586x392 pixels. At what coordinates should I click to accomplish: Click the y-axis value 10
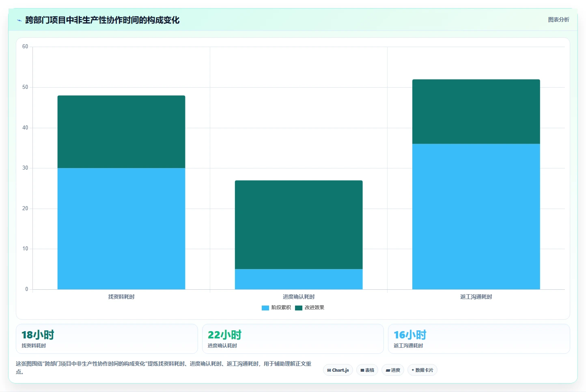click(x=25, y=249)
